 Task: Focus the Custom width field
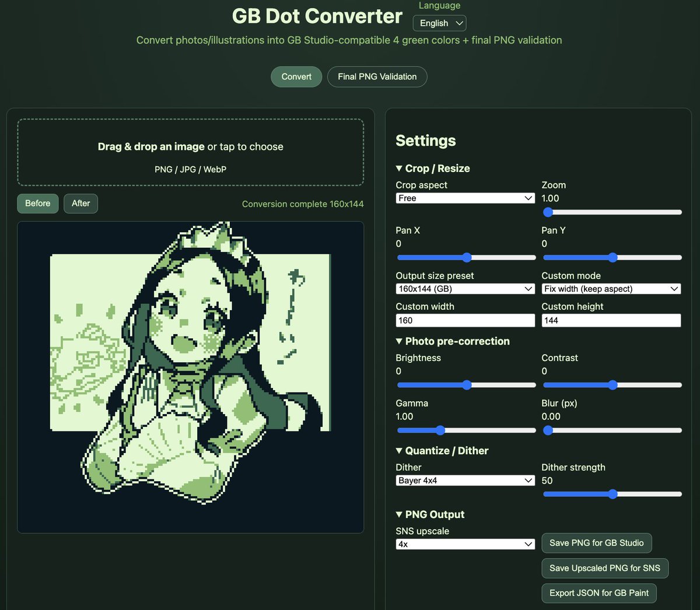tap(466, 320)
